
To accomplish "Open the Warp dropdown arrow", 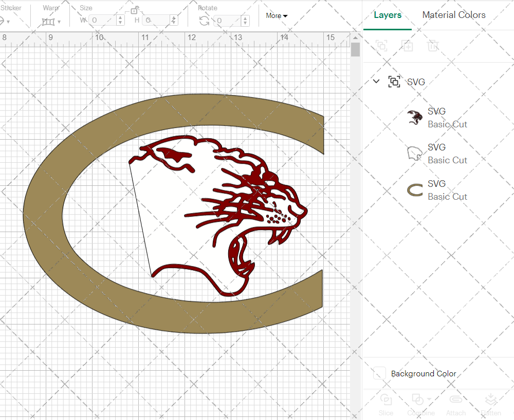I will (x=59, y=22).
